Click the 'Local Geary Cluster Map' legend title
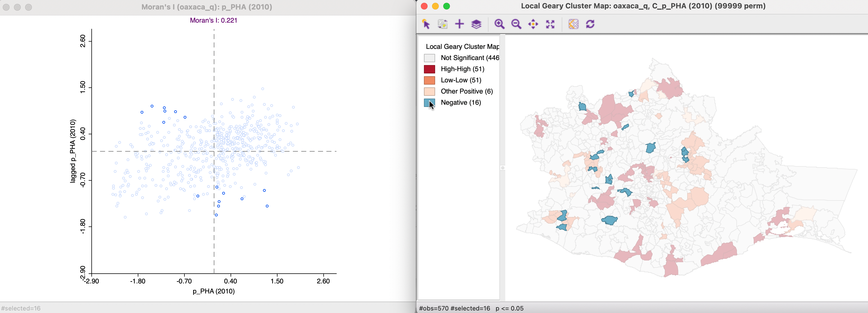Image resolution: width=868 pixels, height=313 pixels. [x=462, y=46]
